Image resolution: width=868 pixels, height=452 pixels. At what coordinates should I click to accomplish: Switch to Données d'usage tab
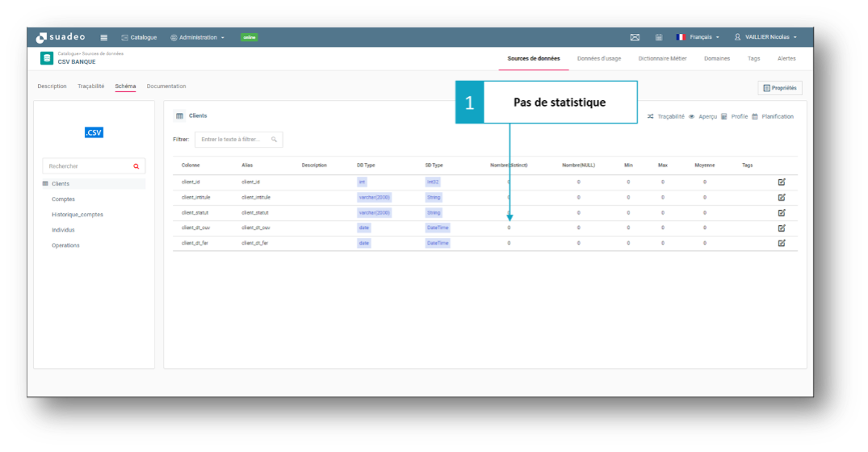(599, 59)
